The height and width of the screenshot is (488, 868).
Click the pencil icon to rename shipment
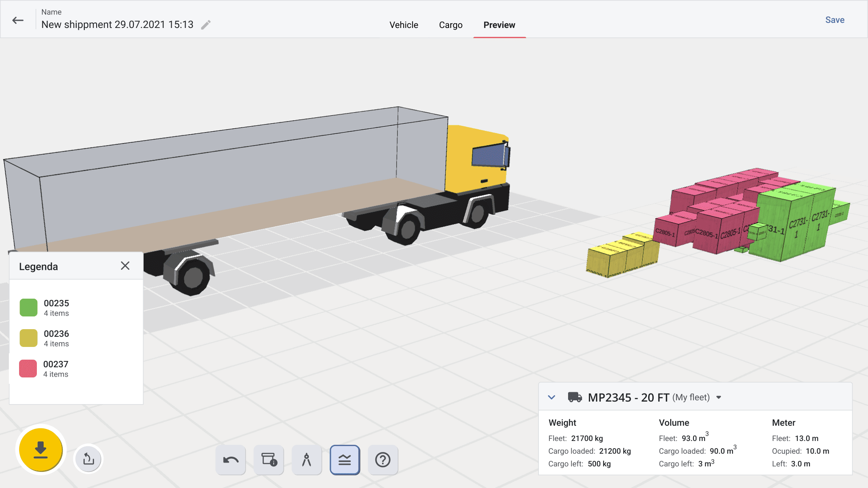pos(206,25)
